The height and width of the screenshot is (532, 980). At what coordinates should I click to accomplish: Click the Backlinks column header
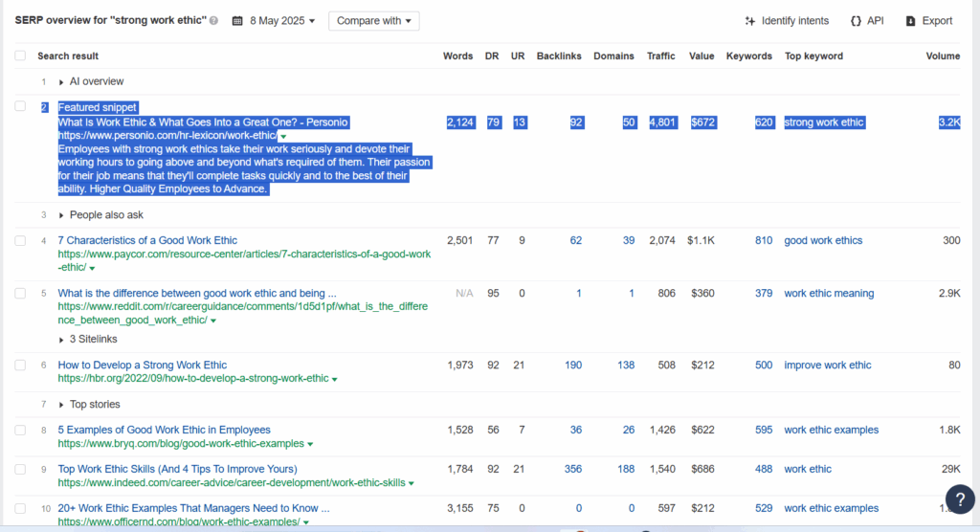[x=559, y=55]
